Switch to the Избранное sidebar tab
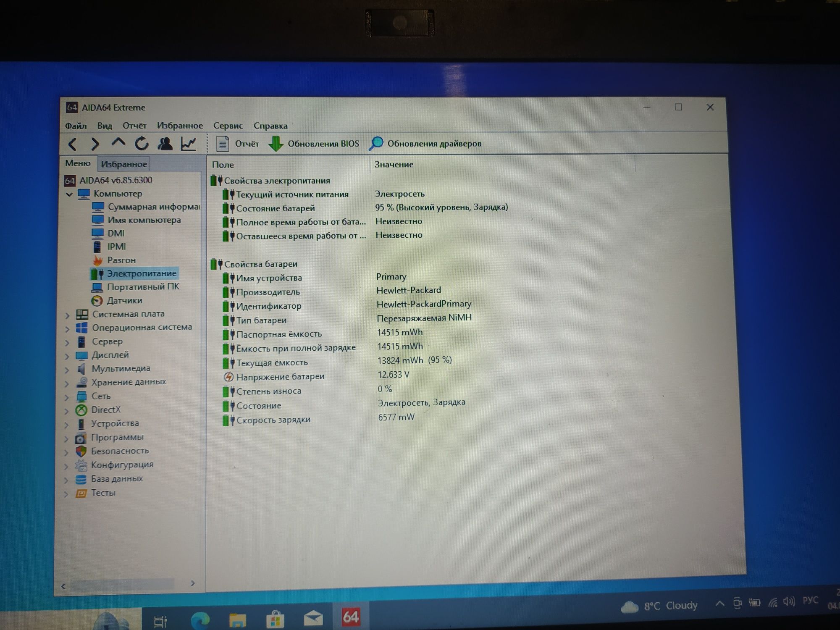The width and height of the screenshot is (840, 630). (x=124, y=164)
